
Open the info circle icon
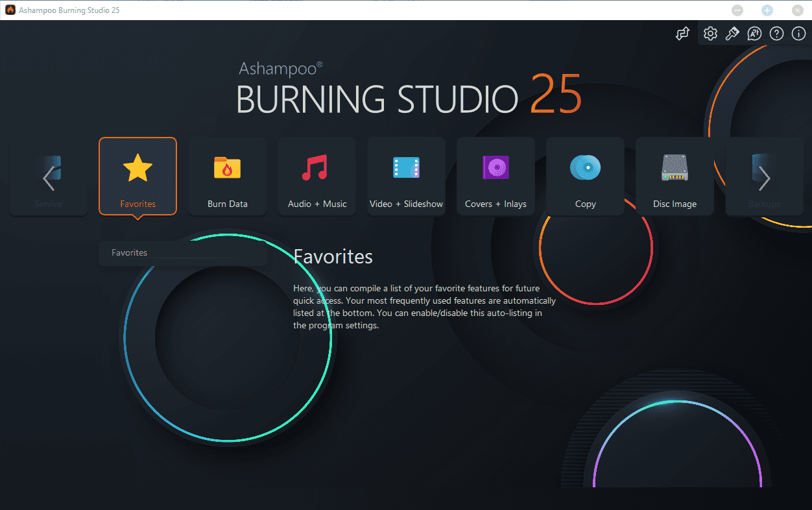point(798,34)
